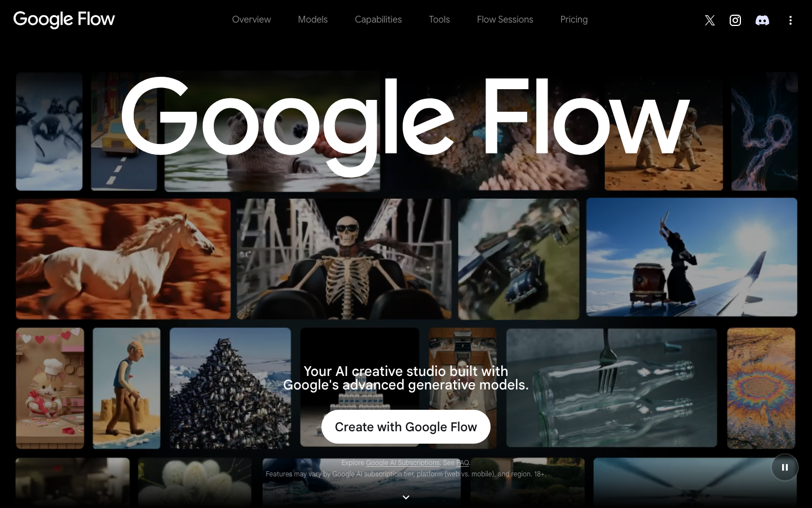Select the galloping white horse thumbnail
This screenshot has height=508, width=812.
pyautogui.click(x=123, y=259)
